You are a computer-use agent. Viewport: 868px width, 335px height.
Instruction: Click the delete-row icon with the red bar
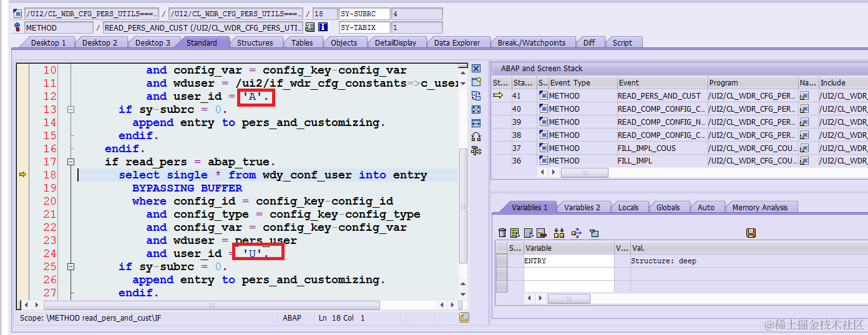541,233
